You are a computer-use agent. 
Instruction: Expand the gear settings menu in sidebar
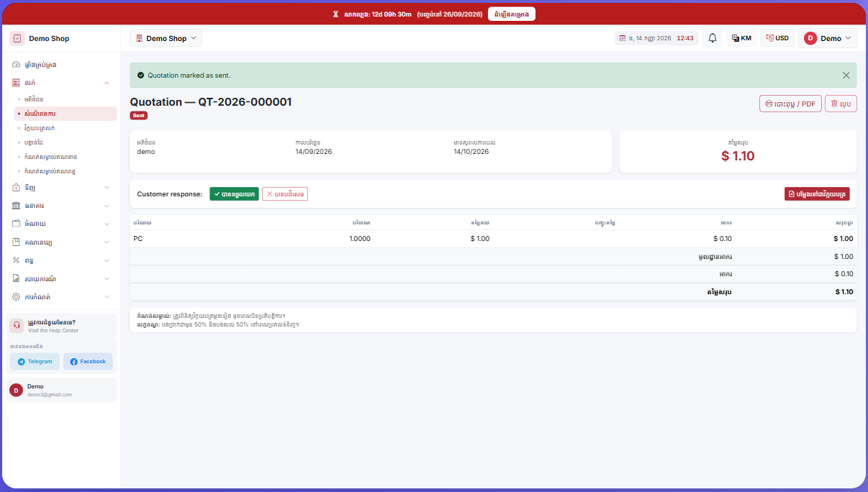coord(61,296)
